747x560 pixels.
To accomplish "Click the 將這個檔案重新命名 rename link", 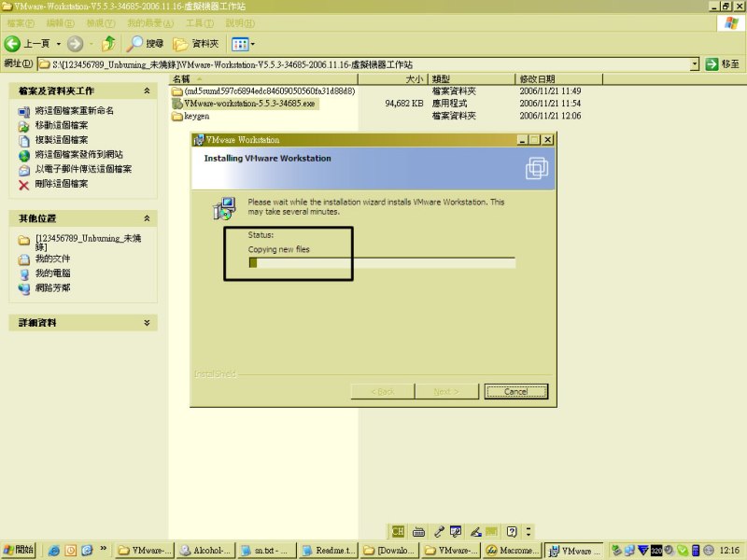I will 75,110.
